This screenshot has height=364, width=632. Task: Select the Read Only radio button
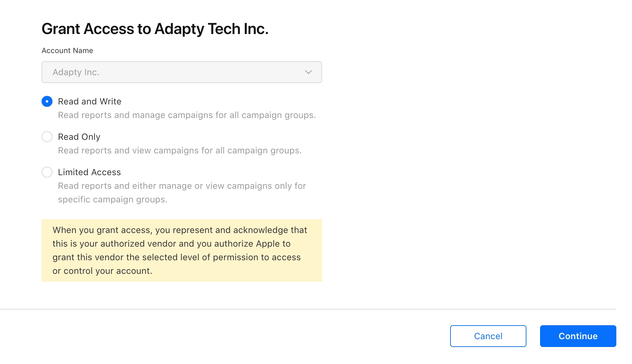tap(47, 137)
